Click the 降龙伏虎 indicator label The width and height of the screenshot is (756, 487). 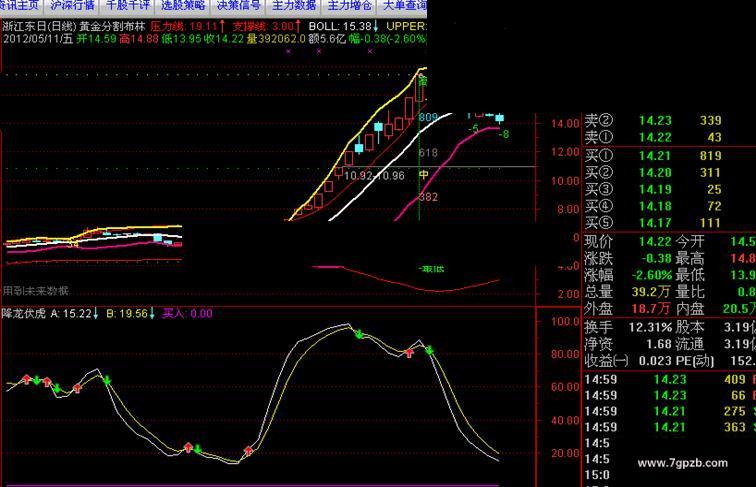[24, 313]
